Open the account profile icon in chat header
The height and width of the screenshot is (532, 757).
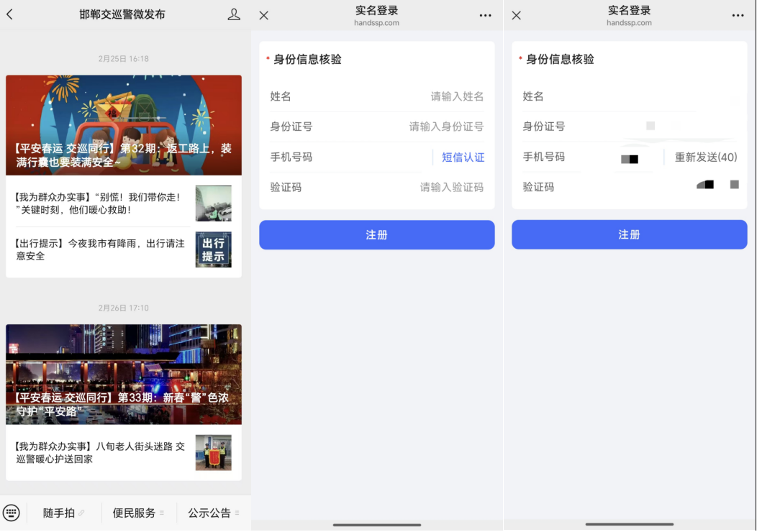pyautogui.click(x=234, y=14)
